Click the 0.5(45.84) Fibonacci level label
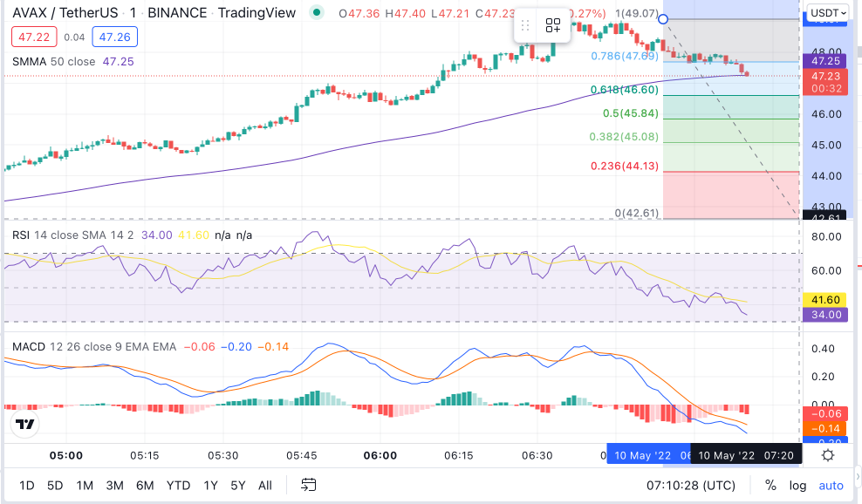862x504 pixels. 631,113
